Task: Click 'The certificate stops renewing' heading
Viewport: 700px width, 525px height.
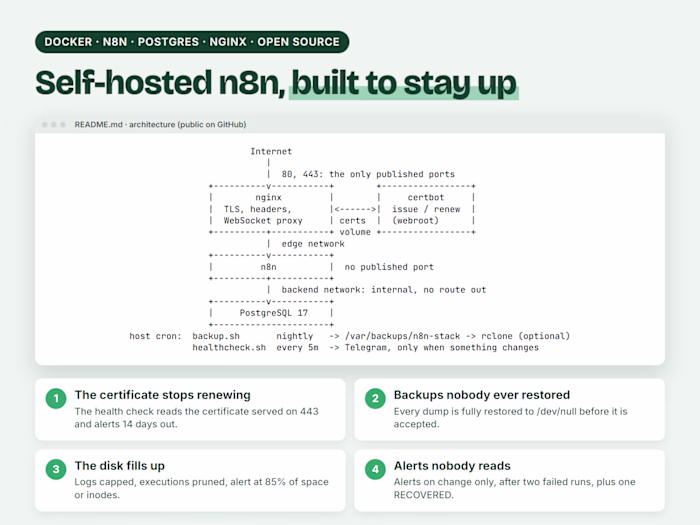Action: tap(162, 395)
